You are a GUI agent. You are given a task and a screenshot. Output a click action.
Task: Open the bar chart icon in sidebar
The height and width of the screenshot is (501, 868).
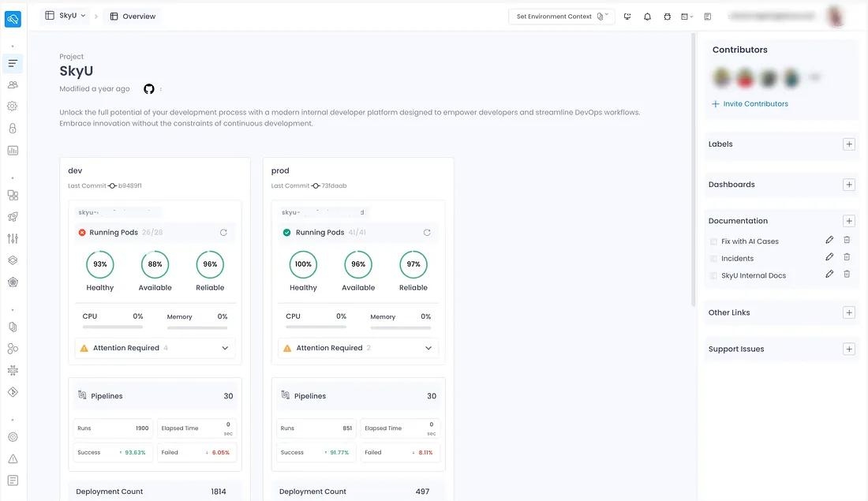pyautogui.click(x=13, y=150)
